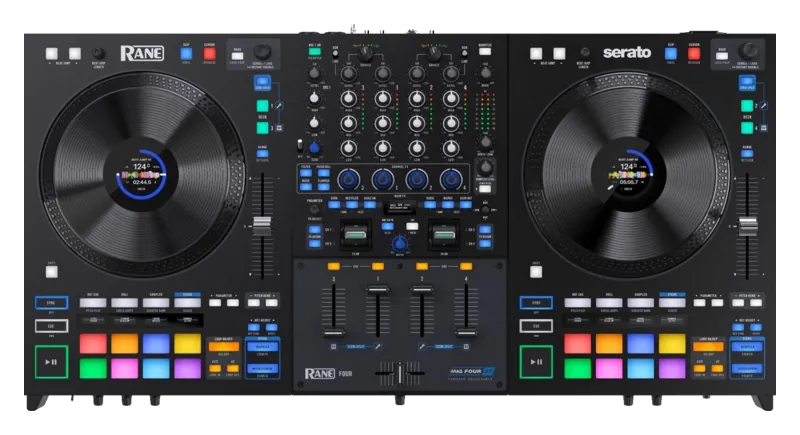The width and height of the screenshot is (800, 435).
Task: Hit the right deck Play/Pause button
Action: [536, 362]
